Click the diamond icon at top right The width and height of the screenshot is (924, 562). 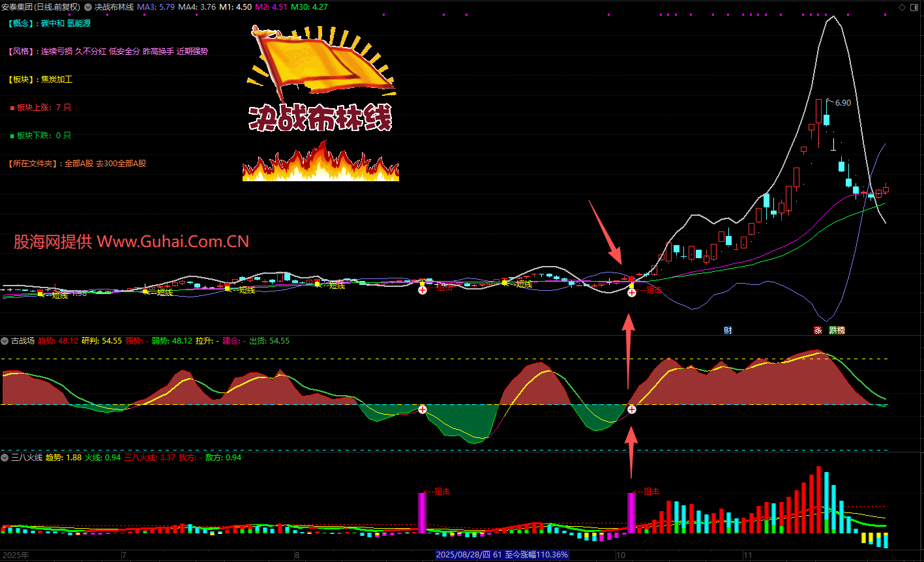click(x=902, y=7)
